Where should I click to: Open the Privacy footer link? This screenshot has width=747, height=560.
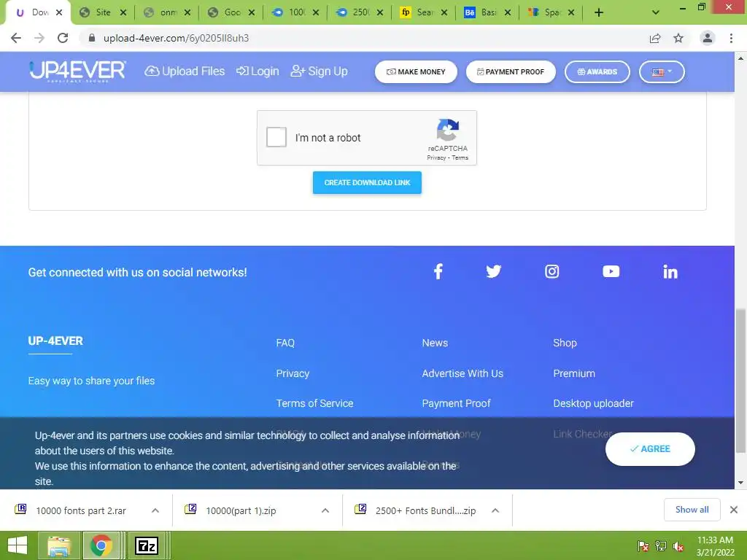click(x=293, y=373)
